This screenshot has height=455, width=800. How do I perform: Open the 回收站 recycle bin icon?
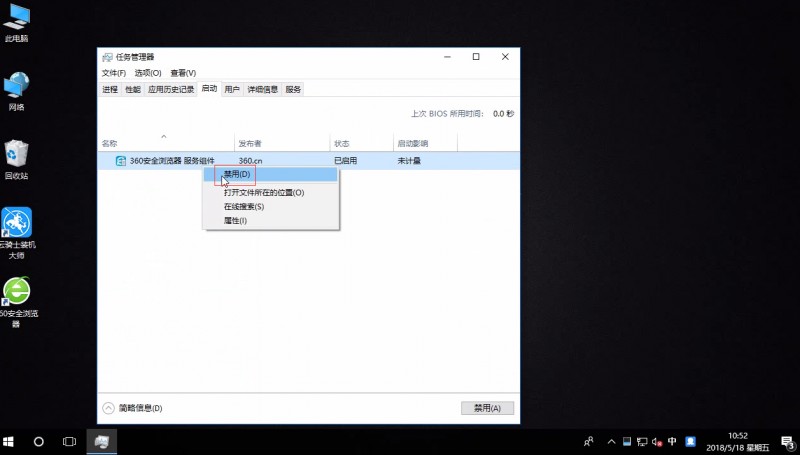[16, 160]
